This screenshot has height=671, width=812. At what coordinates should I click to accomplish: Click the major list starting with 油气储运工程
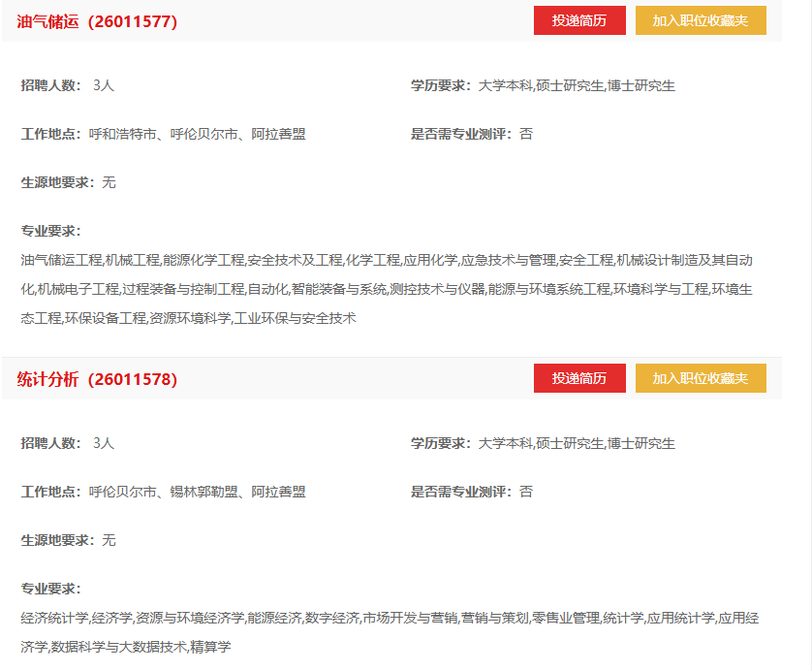coord(386,289)
